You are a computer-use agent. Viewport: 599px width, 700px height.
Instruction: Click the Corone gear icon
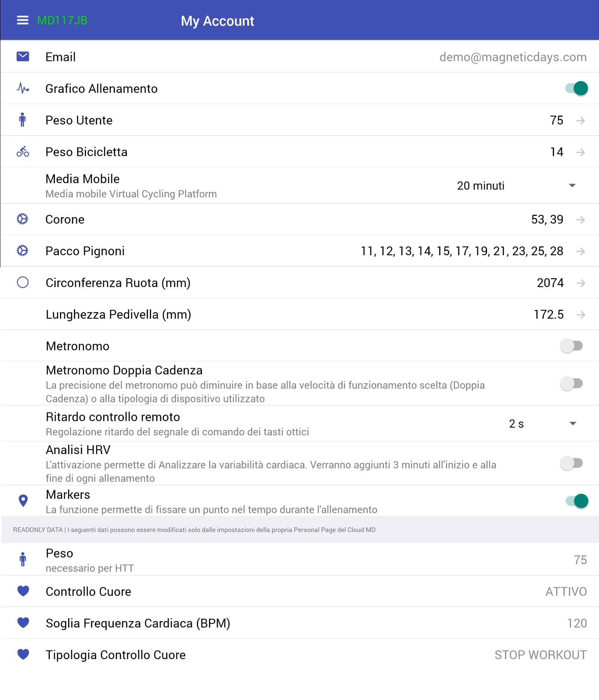(23, 219)
